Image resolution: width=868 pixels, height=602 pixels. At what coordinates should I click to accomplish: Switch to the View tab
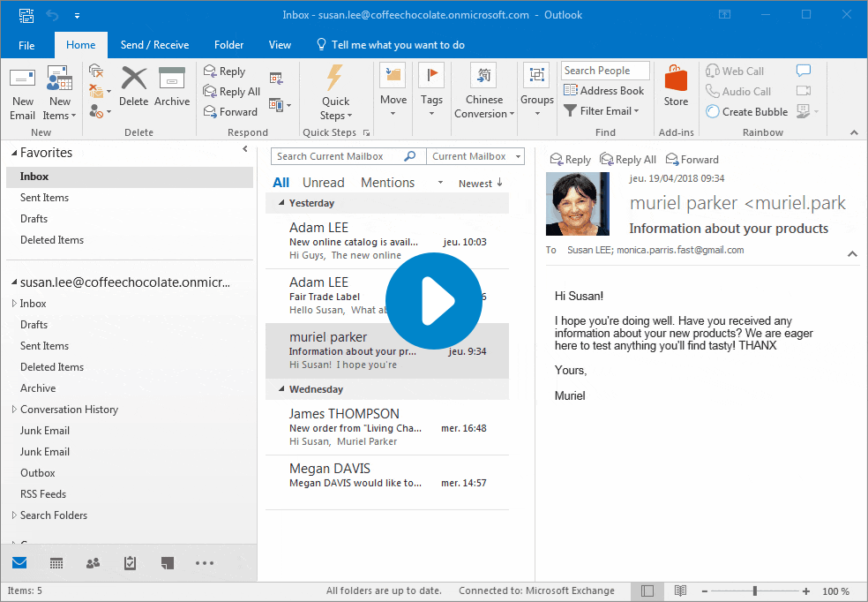[280, 45]
